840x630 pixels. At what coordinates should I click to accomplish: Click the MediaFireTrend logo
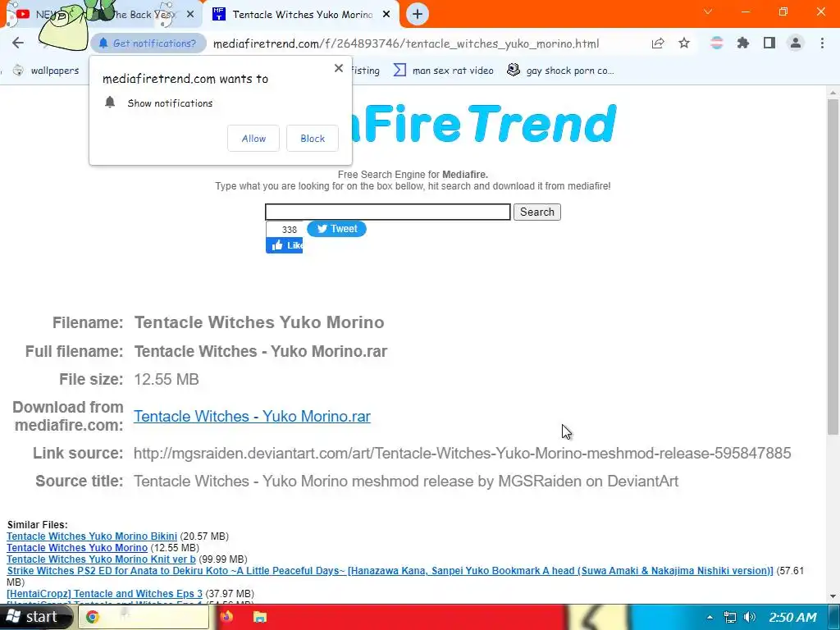click(x=482, y=123)
